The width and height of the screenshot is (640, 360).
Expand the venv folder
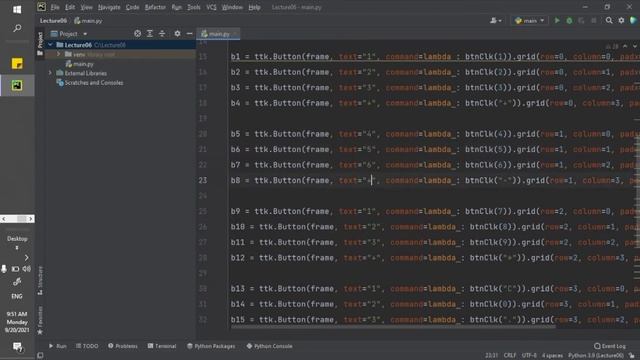coord(59,54)
